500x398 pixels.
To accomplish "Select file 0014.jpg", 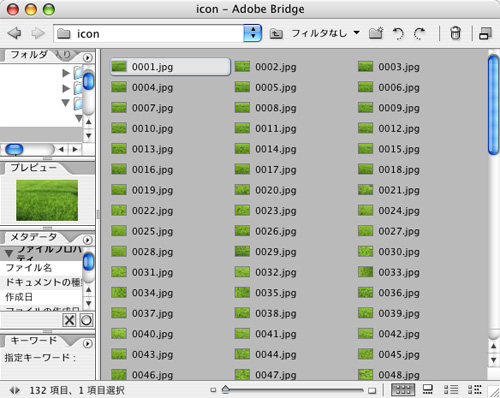I will pyautogui.click(x=266, y=149).
